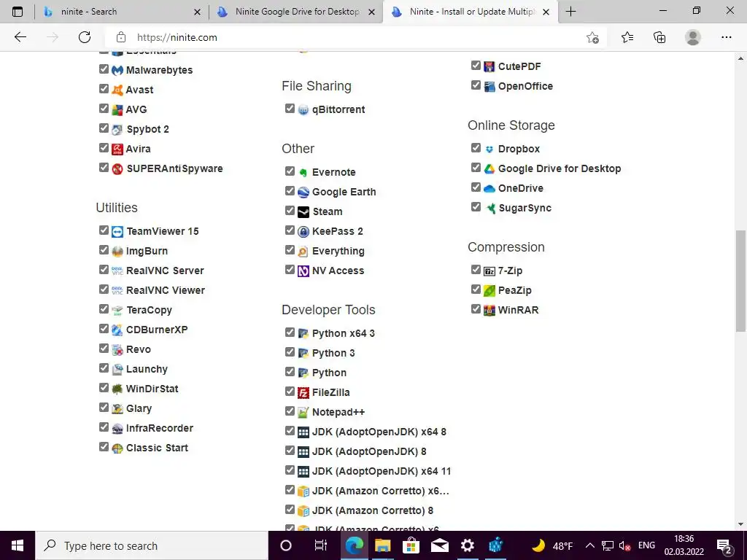Toggle the Everything checkbox
Screen dimensions: 747x560
pos(290,250)
